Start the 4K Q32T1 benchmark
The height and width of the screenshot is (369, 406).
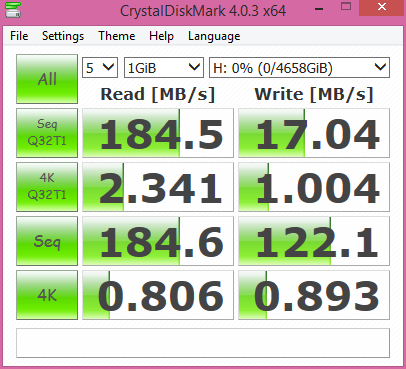47,187
